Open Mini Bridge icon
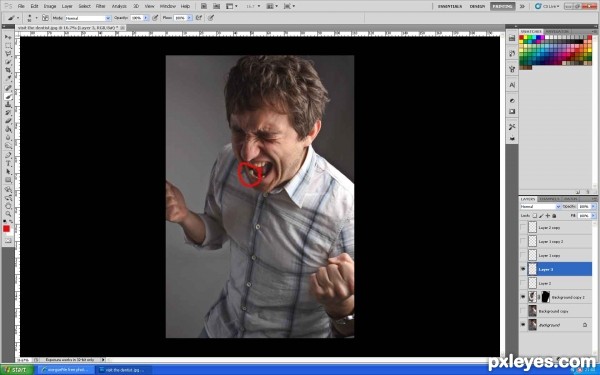 click(217, 6)
